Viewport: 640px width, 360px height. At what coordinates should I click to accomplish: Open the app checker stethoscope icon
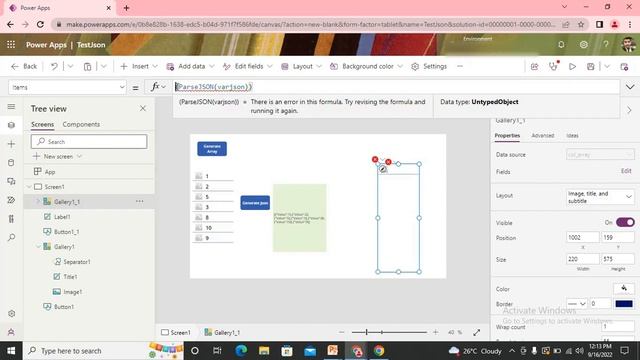(x=553, y=66)
